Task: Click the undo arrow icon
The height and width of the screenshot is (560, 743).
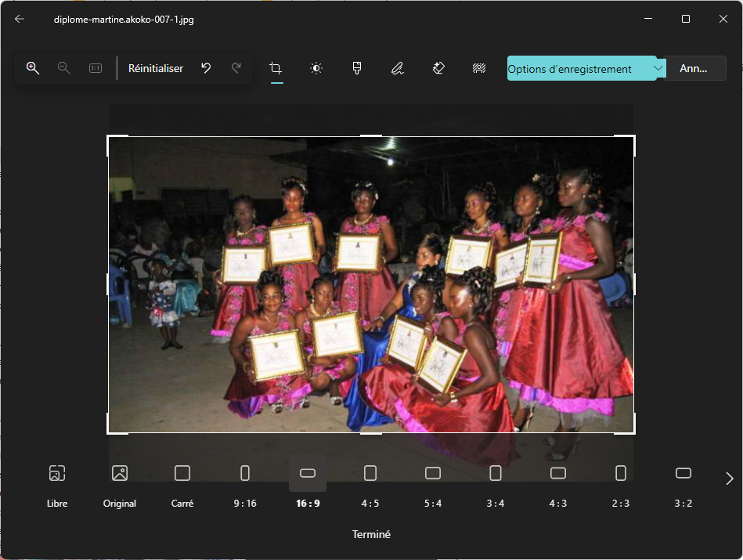Action: coord(206,68)
